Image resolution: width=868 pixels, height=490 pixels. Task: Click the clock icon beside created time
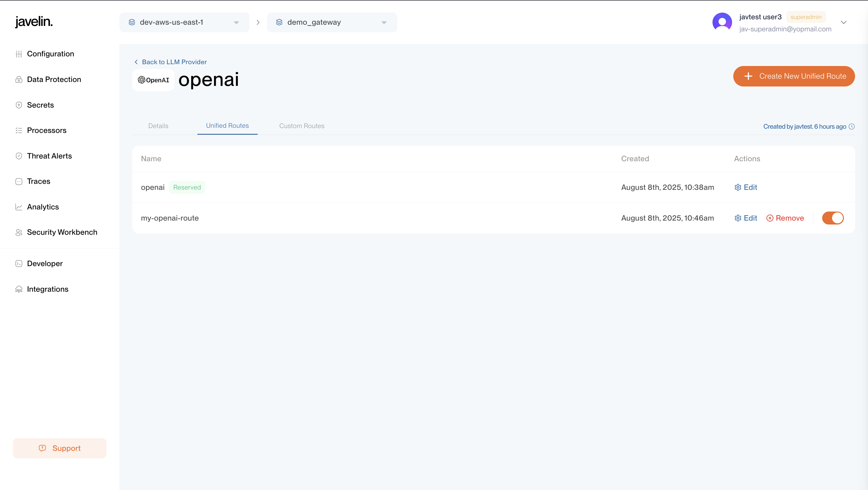coord(852,126)
